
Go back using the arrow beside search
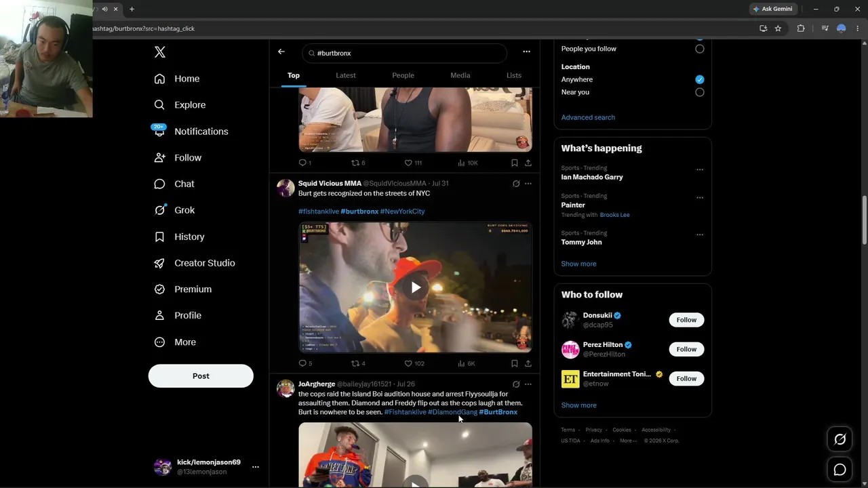tap(281, 52)
